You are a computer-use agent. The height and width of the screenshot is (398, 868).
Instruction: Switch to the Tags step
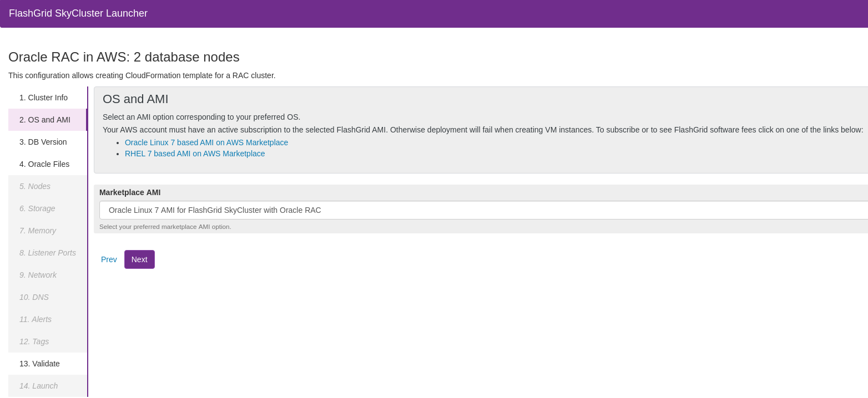(34, 341)
